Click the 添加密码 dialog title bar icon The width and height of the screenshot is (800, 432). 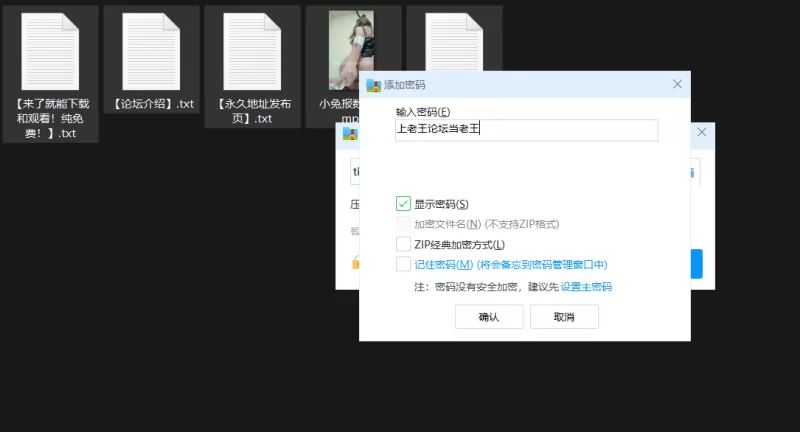coord(375,86)
